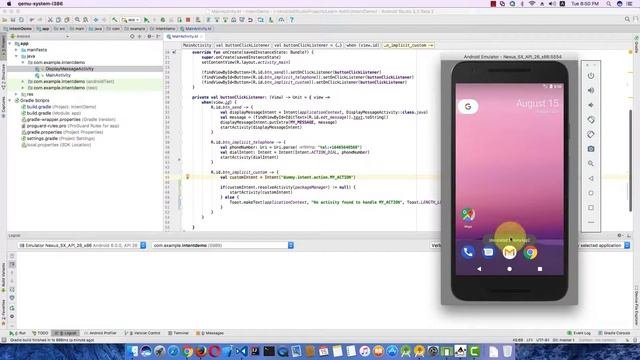
Task: Open the process dropdown com.example.intentdemo
Action: coord(223,245)
